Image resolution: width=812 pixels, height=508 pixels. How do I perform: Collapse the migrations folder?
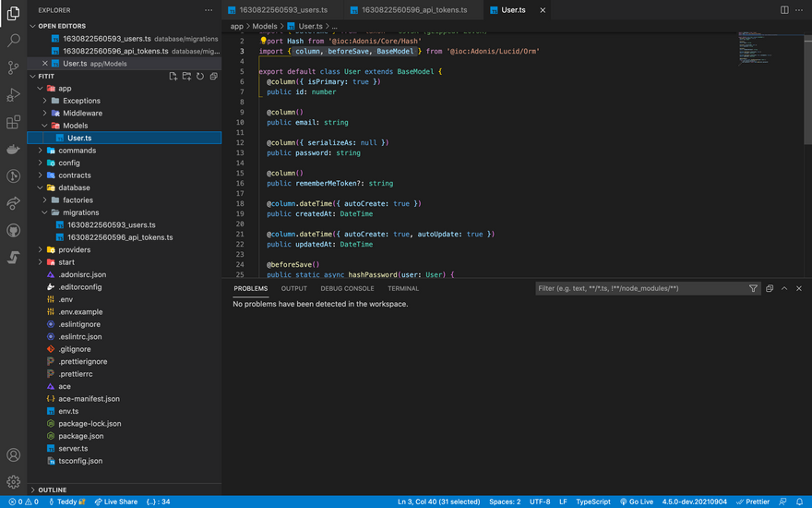pyautogui.click(x=80, y=212)
